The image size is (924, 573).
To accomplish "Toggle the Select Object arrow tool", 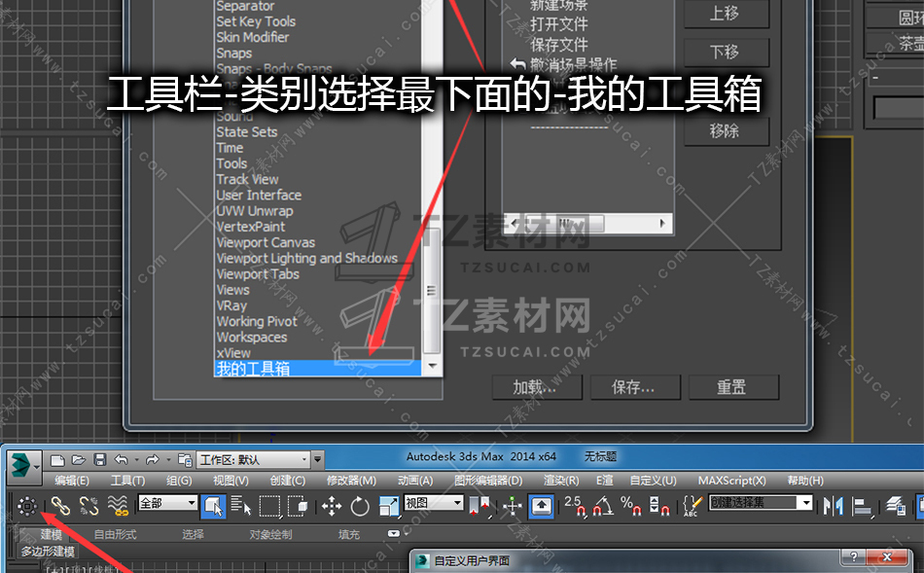I will tap(213, 506).
